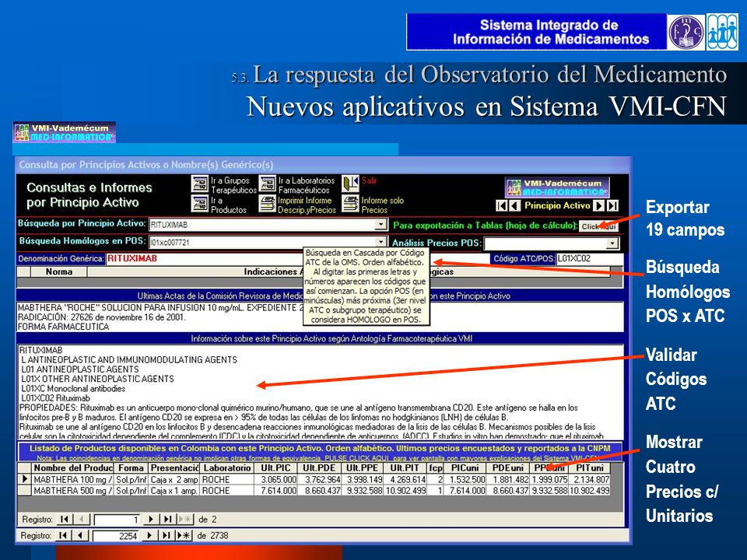Click the Laboratorio column header
747x560 pixels.
tap(226, 468)
